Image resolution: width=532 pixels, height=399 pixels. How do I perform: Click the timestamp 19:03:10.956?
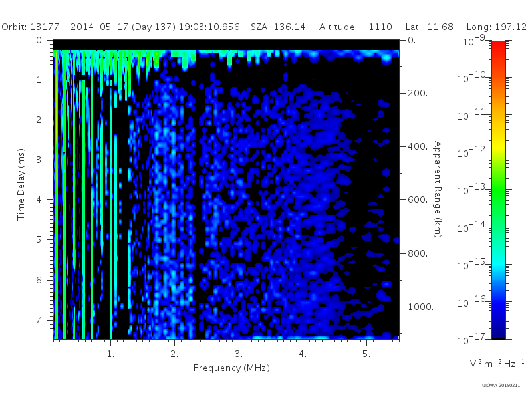[x=209, y=27]
